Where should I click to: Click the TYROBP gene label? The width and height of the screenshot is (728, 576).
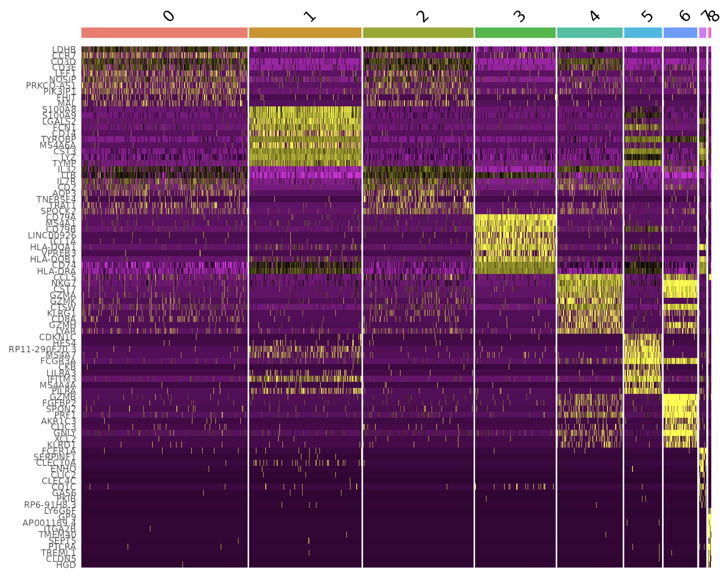click(58, 140)
